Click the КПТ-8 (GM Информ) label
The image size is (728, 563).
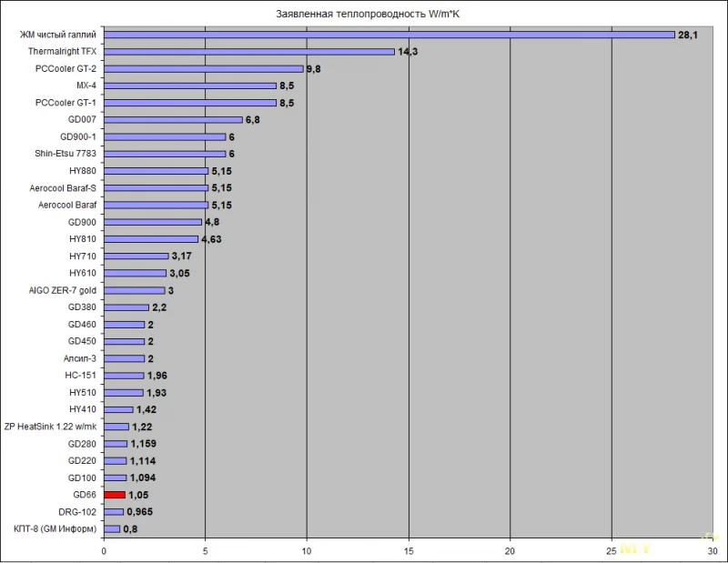[56, 528]
